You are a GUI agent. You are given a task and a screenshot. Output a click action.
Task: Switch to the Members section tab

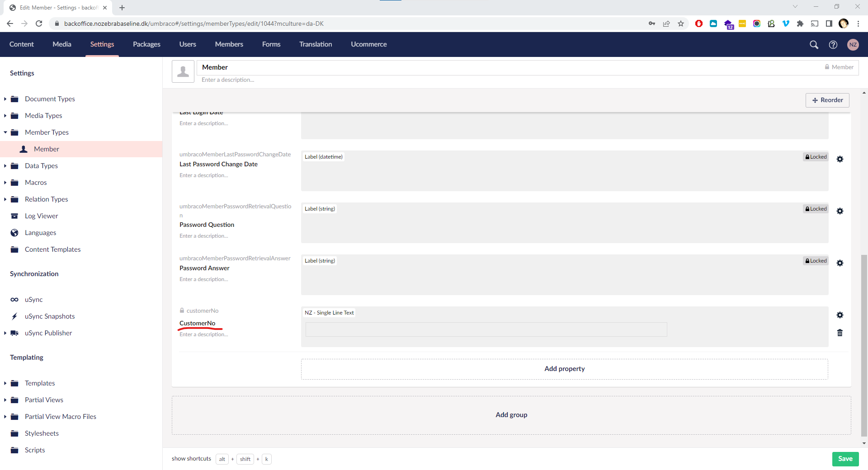[x=229, y=44]
